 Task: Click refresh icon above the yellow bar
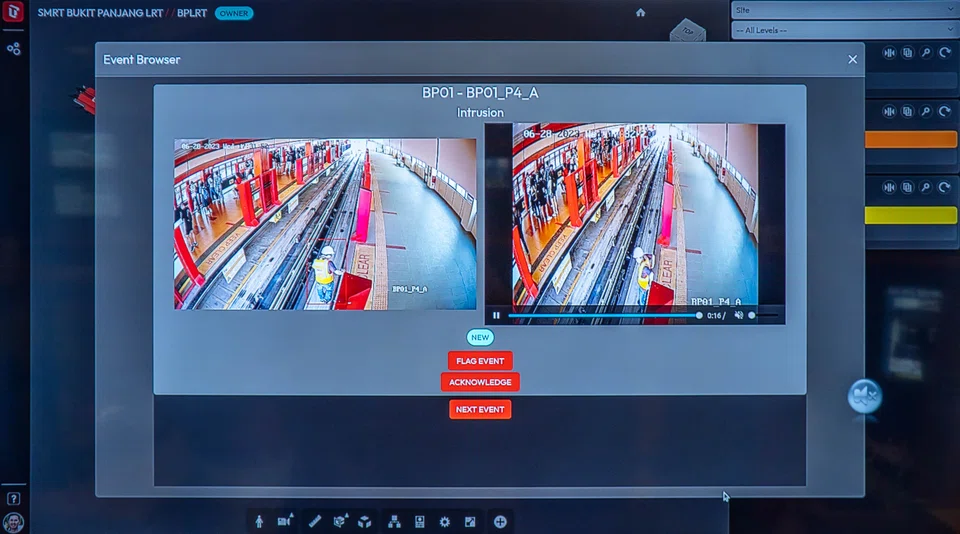[x=945, y=187]
